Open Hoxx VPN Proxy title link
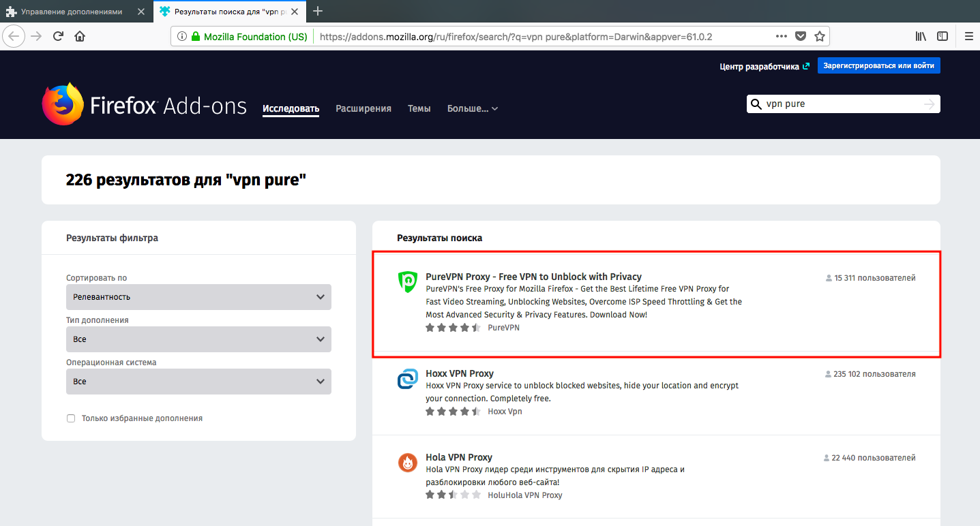The image size is (980, 526). click(460, 373)
